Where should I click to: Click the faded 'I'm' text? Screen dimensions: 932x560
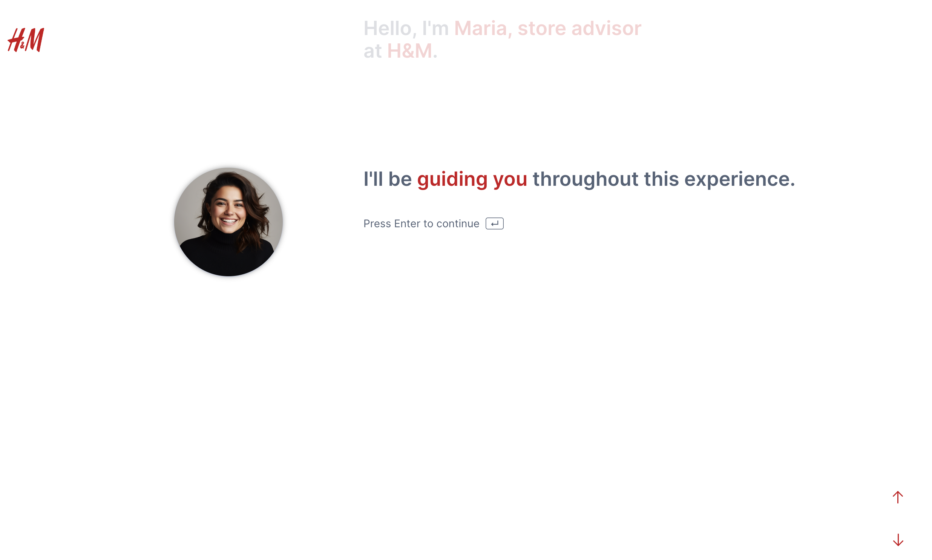[435, 28]
